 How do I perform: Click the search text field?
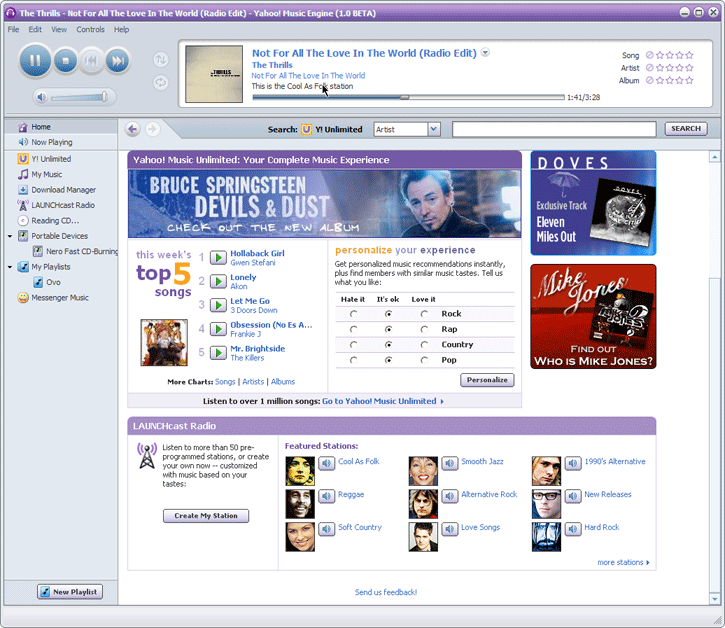click(x=554, y=129)
